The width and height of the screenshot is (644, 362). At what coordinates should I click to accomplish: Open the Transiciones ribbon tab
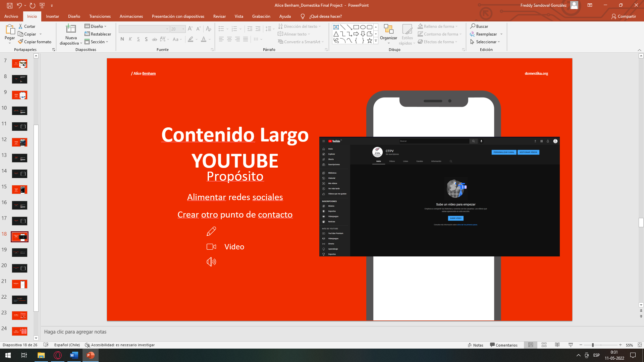(x=100, y=16)
